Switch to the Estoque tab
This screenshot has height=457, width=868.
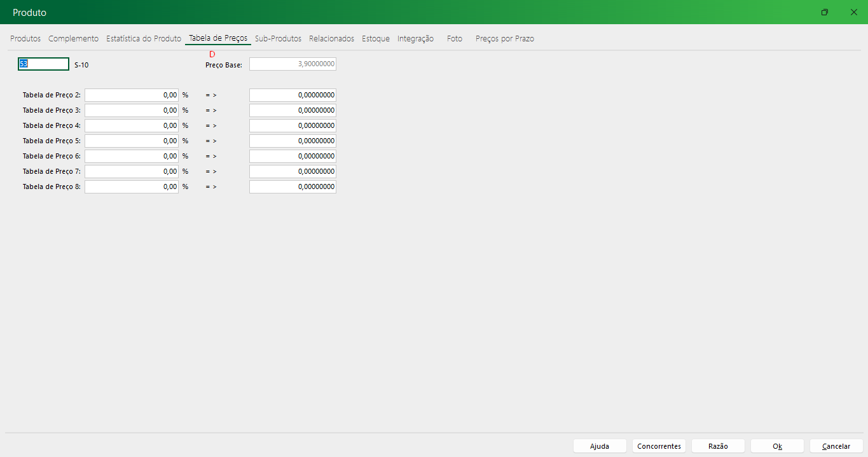[x=376, y=38]
